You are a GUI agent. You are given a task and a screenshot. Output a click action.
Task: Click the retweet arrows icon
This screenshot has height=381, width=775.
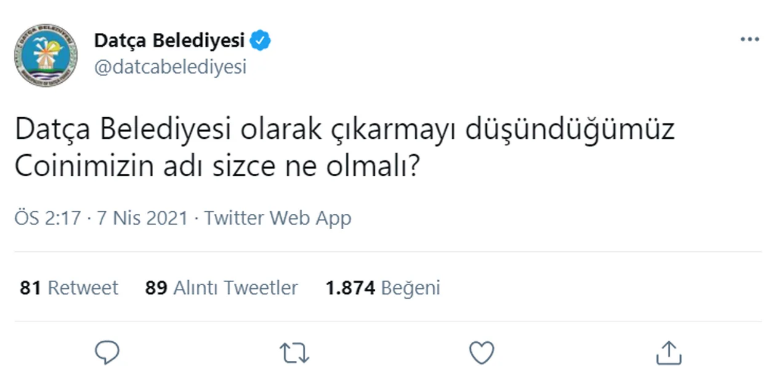[x=295, y=353]
